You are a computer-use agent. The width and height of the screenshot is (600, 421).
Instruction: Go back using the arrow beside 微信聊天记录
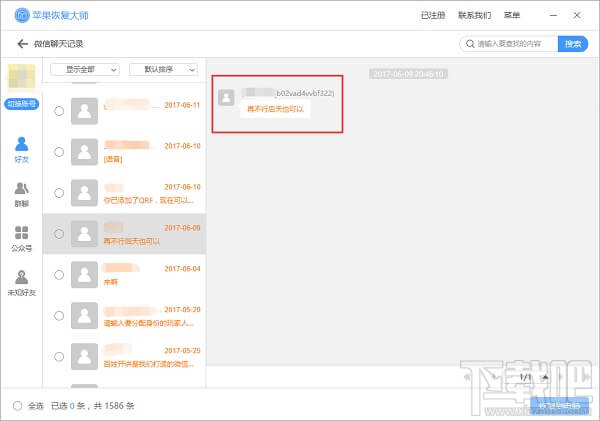22,44
